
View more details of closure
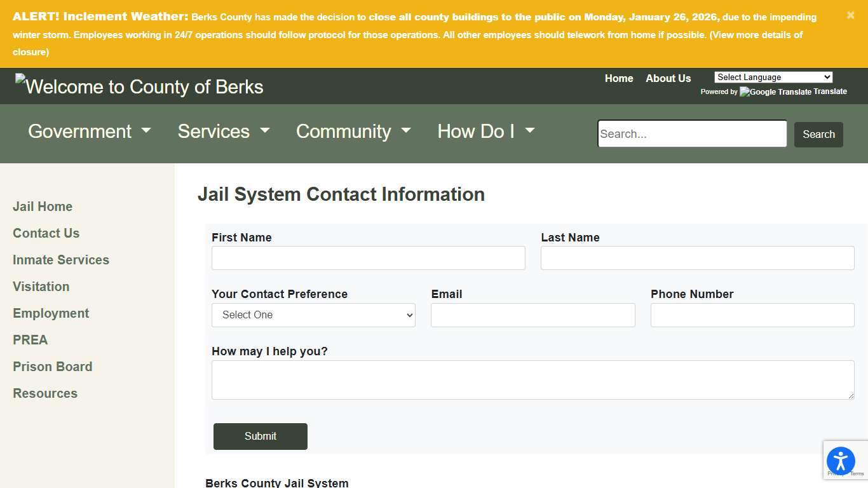pyautogui.click(x=756, y=35)
